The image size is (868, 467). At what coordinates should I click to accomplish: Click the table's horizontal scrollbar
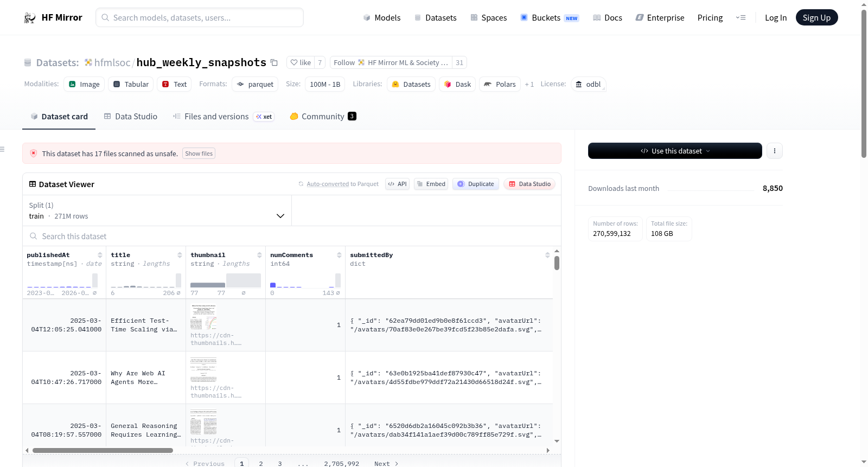(103, 450)
